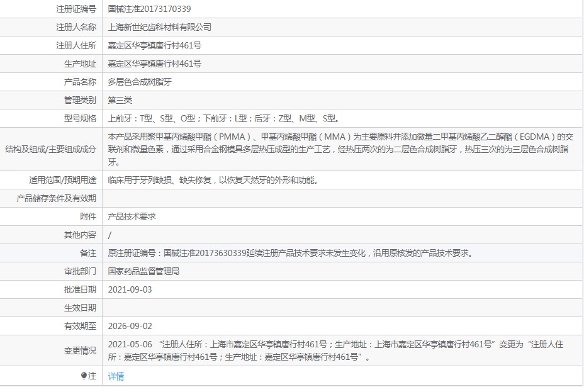
Task: Select the 产品储存条件及有效期 label
Action: pos(56,198)
